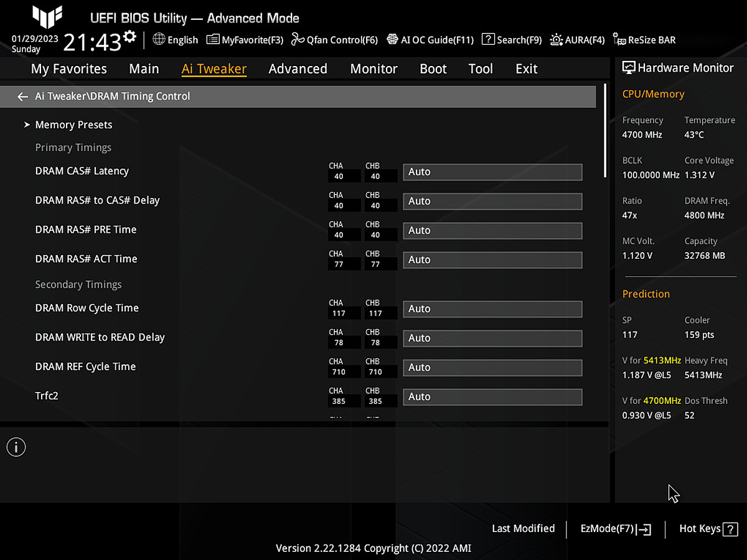Screen dimensions: 747x560
Task: Click CHB value 385 for Trfc2
Action: 381,401
